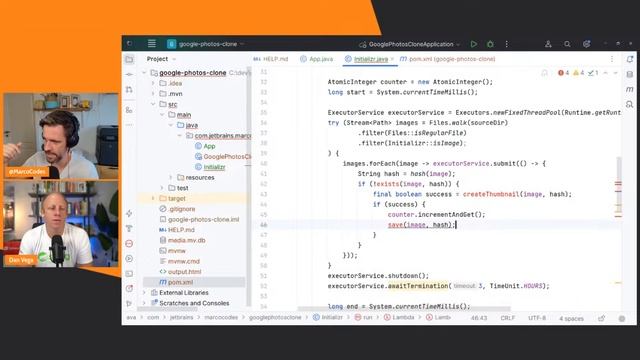Open the Pull Requests tool window
Viewport: 640px width, 360px height.
[129, 89]
